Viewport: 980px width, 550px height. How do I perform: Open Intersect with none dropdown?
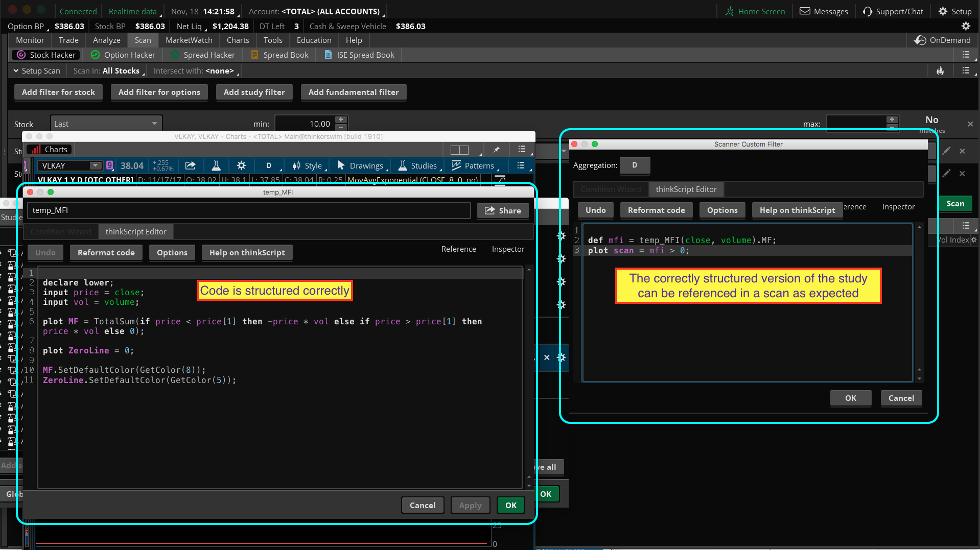pyautogui.click(x=196, y=71)
